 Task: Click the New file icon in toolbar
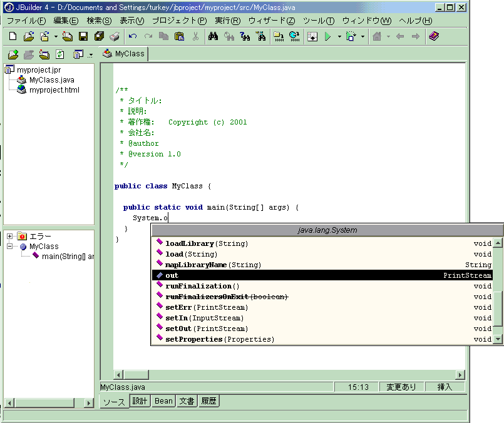tap(13, 36)
